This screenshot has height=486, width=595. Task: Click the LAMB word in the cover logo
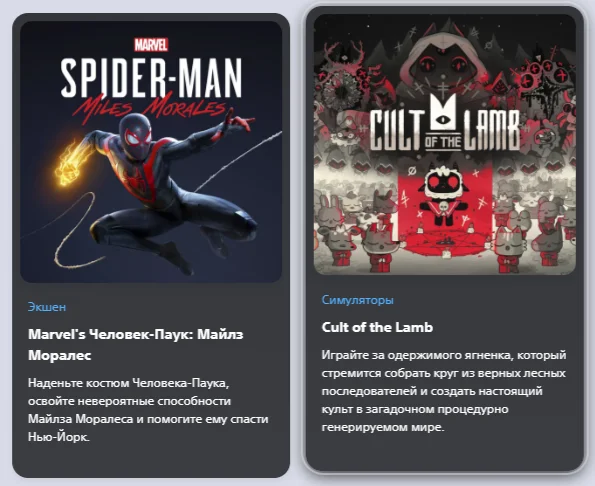pos(491,130)
